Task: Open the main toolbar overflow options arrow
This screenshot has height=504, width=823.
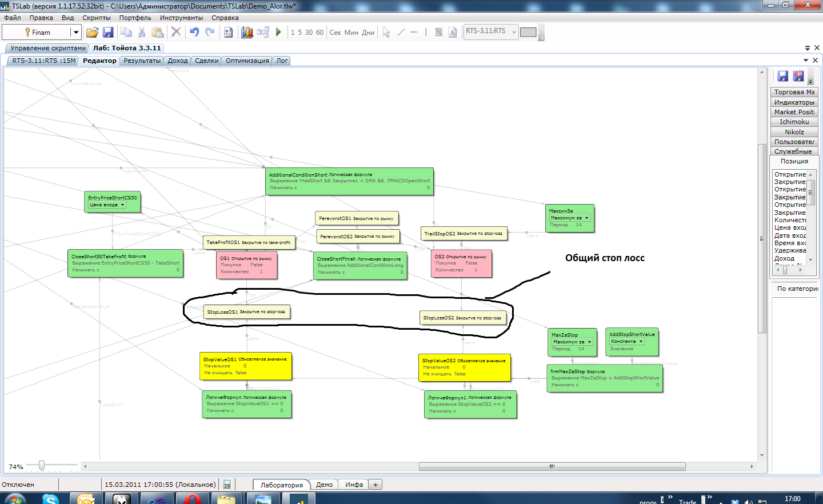Action: click(x=541, y=38)
